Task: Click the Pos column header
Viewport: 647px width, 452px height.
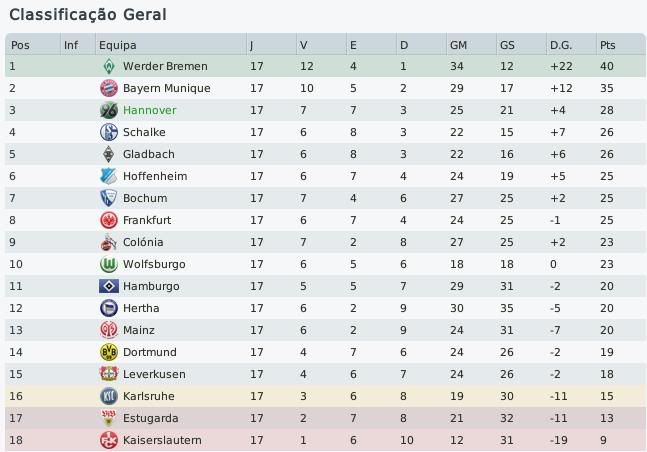Action: click(x=20, y=45)
